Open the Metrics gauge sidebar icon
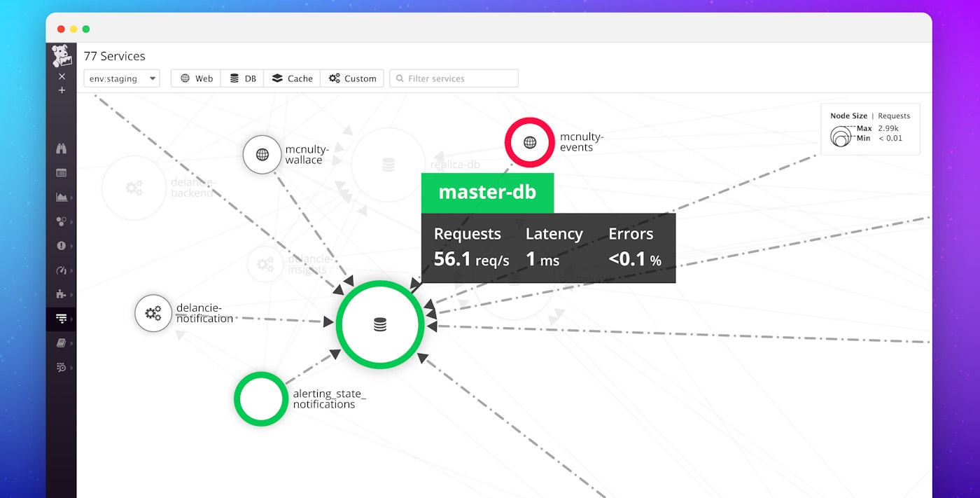 click(x=62, y=270)
